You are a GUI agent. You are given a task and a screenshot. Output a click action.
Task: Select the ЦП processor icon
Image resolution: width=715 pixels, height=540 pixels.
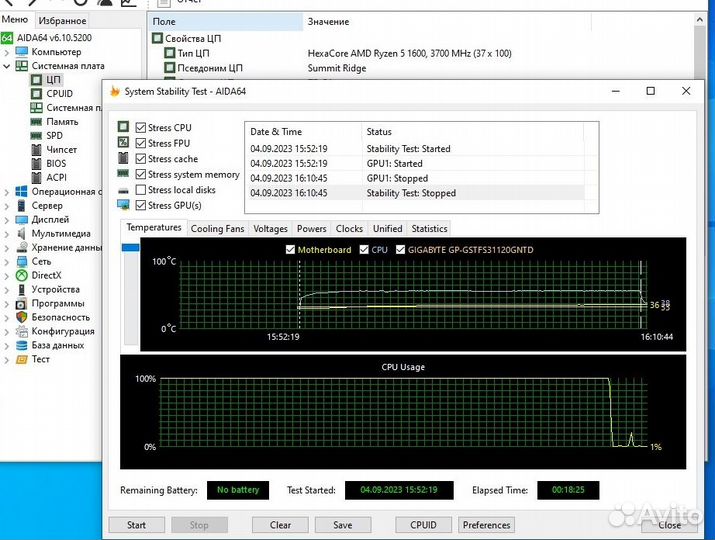click(36, 80)
